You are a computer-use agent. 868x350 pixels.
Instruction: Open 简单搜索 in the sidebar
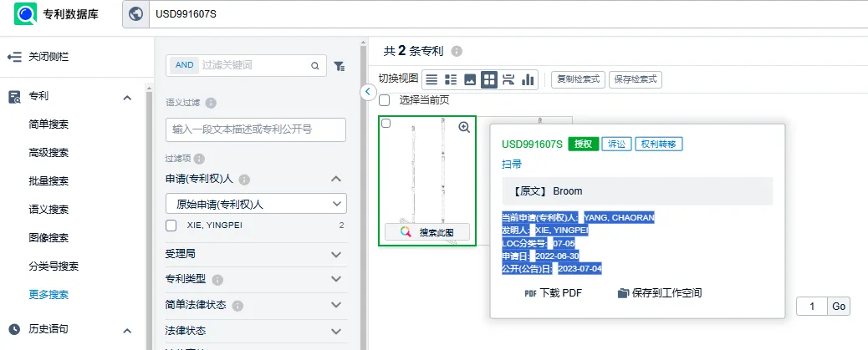[x=49, y=124]
